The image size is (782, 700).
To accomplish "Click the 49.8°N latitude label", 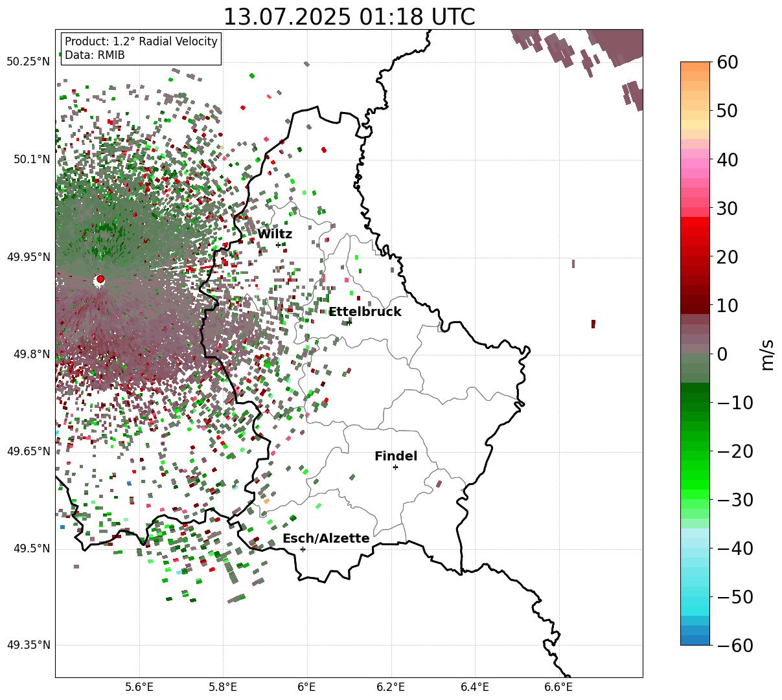I will click(x=31, y=354).
